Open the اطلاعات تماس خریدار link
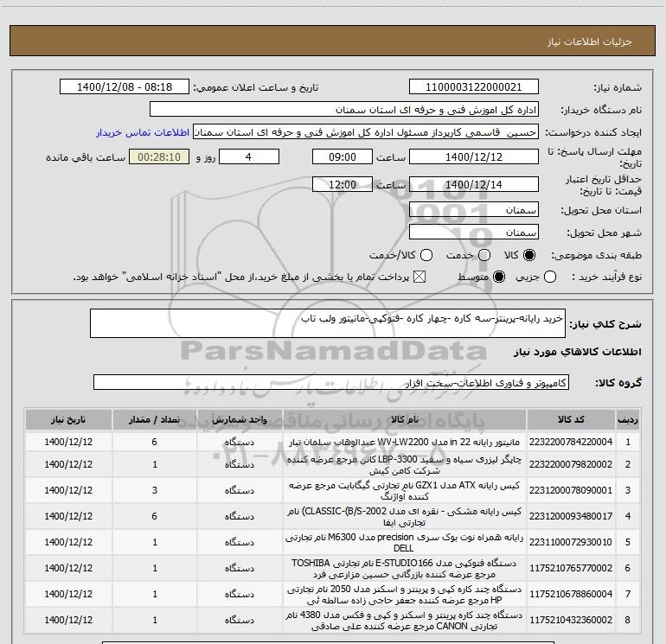Viewport: 666px width, 644px height. pyautogui.click(x=143, y=132)
